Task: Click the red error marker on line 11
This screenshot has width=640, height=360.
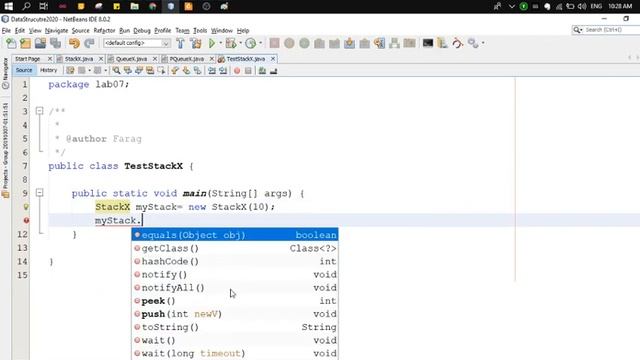Action: click(26, 220)
